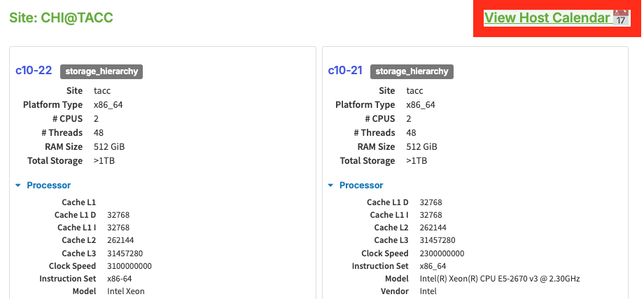The height and width of the screenshot is (299, 644).
Task: Select Site value tacc in c10-22 card
Action: (x=102, y=91)
